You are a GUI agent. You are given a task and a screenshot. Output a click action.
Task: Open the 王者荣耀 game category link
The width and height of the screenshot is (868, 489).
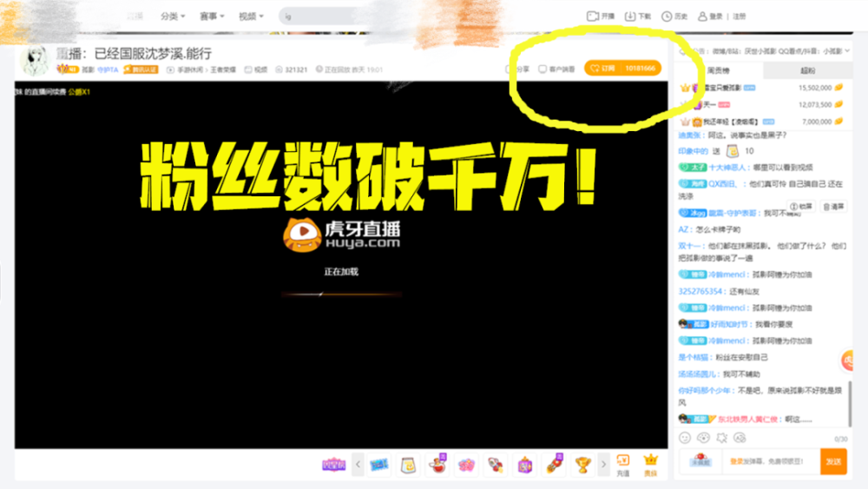[223, 69]
